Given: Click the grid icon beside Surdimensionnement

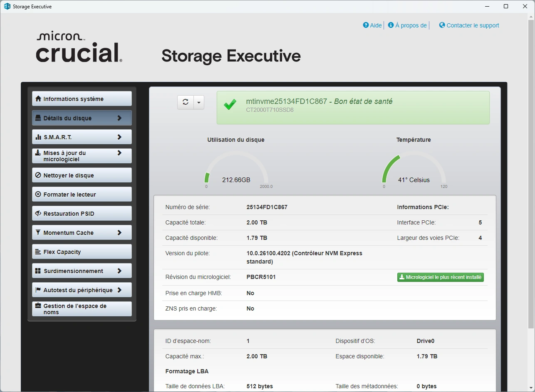Looking at the screenshot, I should tap(38, 271).
